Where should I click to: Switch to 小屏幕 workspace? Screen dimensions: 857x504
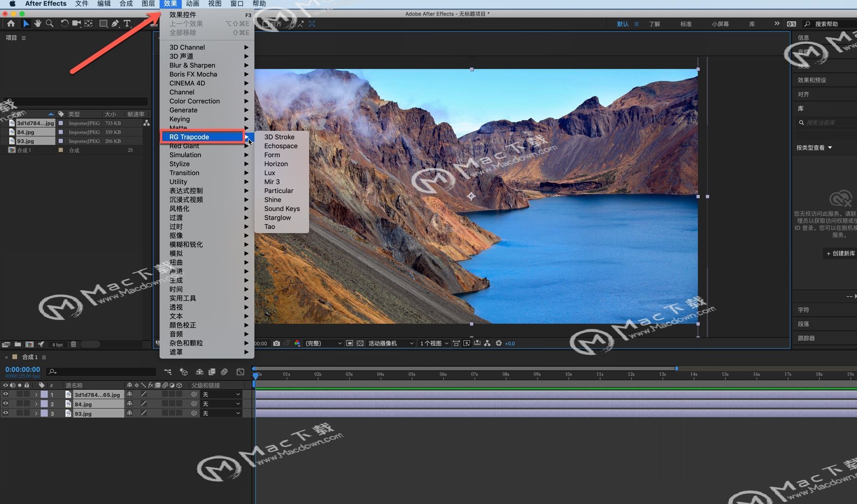(x=720, y=24)
